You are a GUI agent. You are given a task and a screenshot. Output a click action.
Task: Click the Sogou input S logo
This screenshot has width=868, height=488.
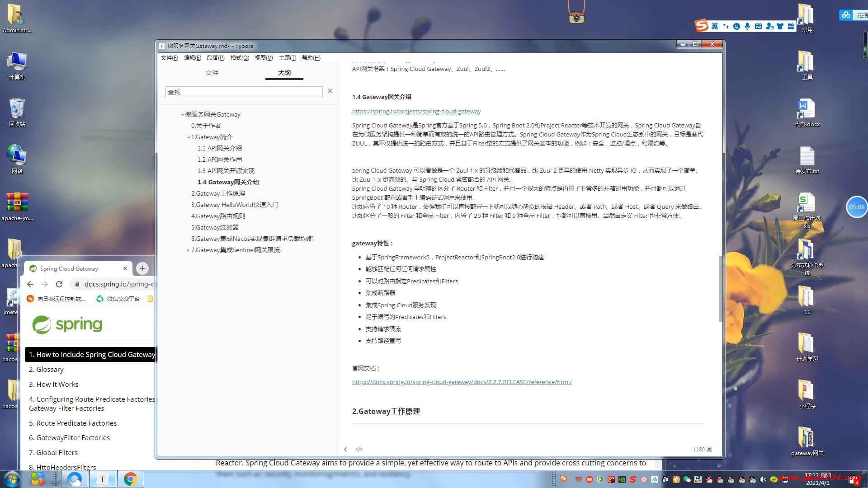(x=701, y=26)
